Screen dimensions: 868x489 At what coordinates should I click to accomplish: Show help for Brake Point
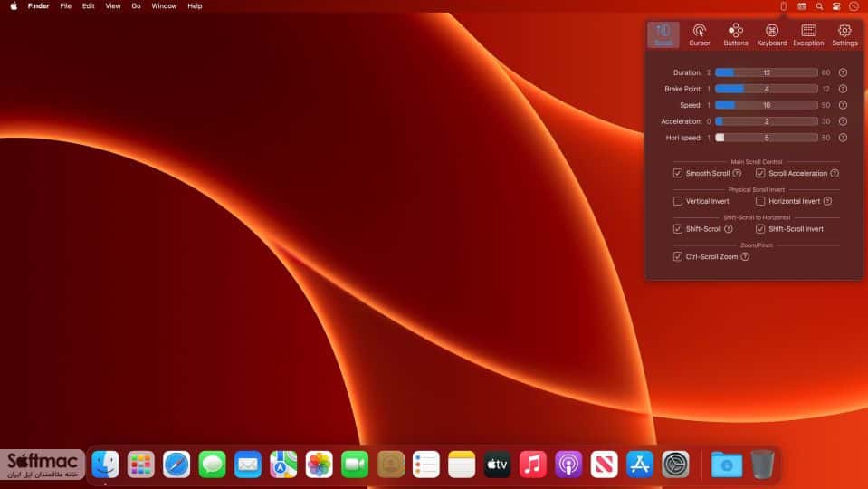click(x=843, y=89)
